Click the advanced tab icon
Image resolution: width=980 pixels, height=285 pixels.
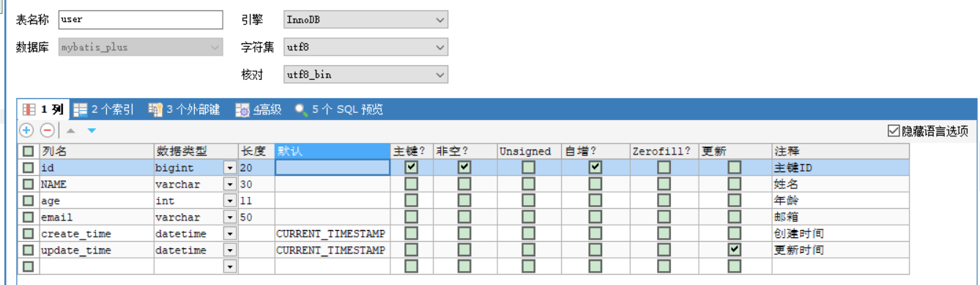tap(242, 110)
